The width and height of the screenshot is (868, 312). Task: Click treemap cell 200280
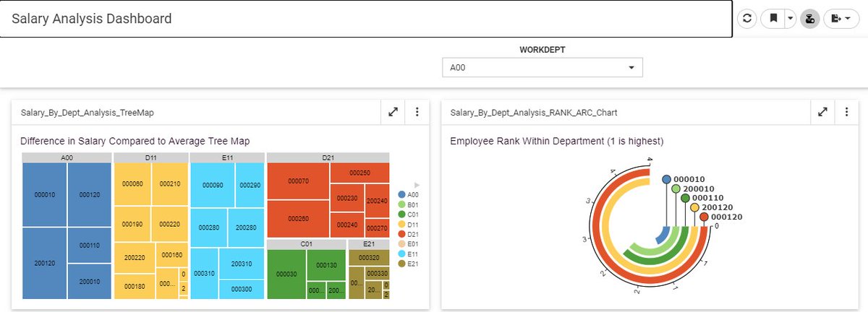click(246, 227)
